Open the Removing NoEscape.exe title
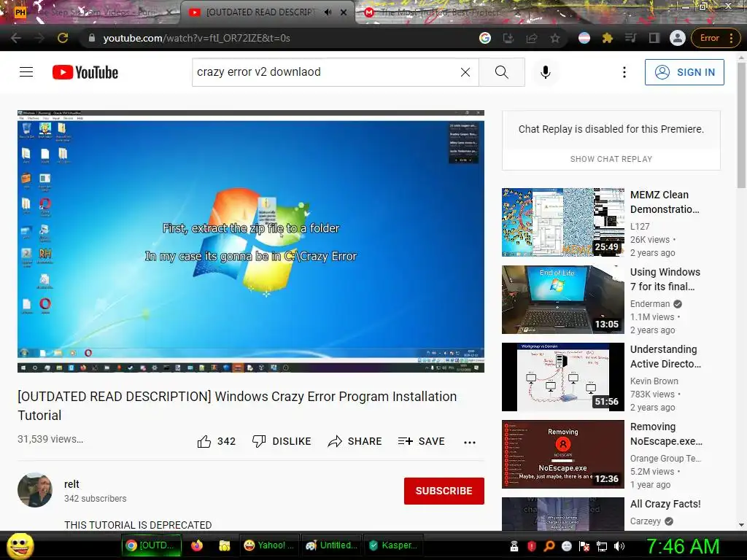This screenshot has width=747, height=560. pos(666,434)
